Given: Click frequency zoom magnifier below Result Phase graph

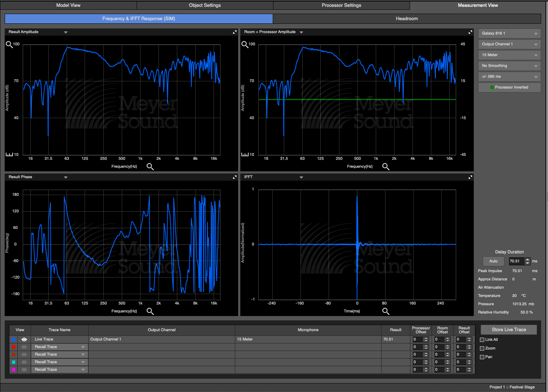Looking at the screenshot, I should 150,311.
